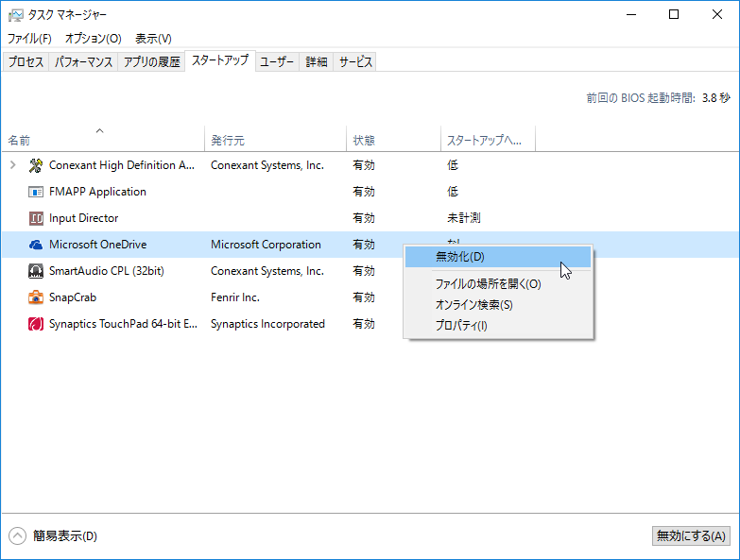
Task: Click the Synaptics TouchPad red icon
Action: [36, 324]
